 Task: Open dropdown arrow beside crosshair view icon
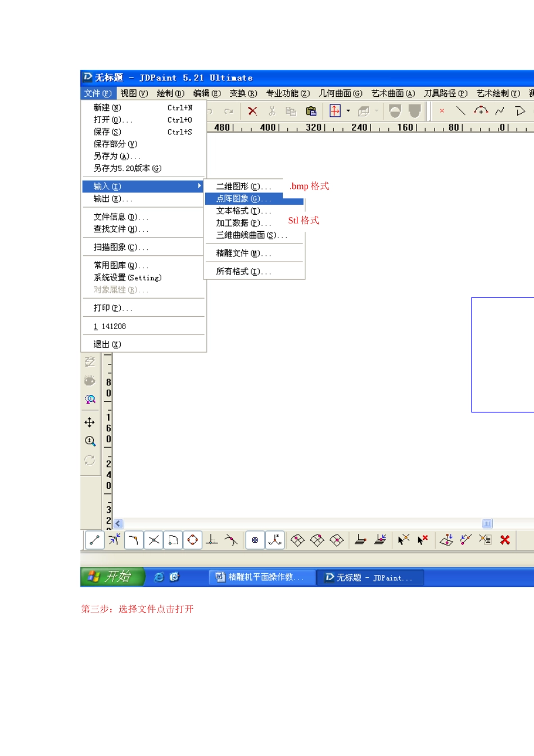[x=348, y=111]
